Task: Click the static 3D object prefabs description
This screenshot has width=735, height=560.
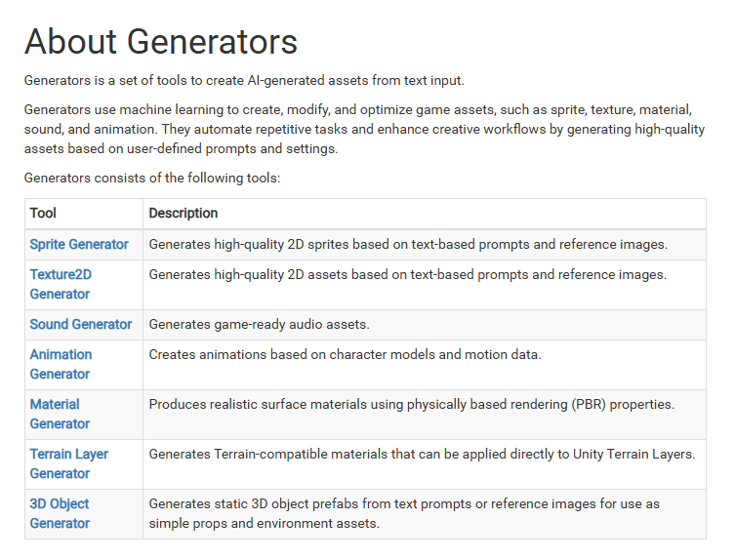Action: click(404, 513)
